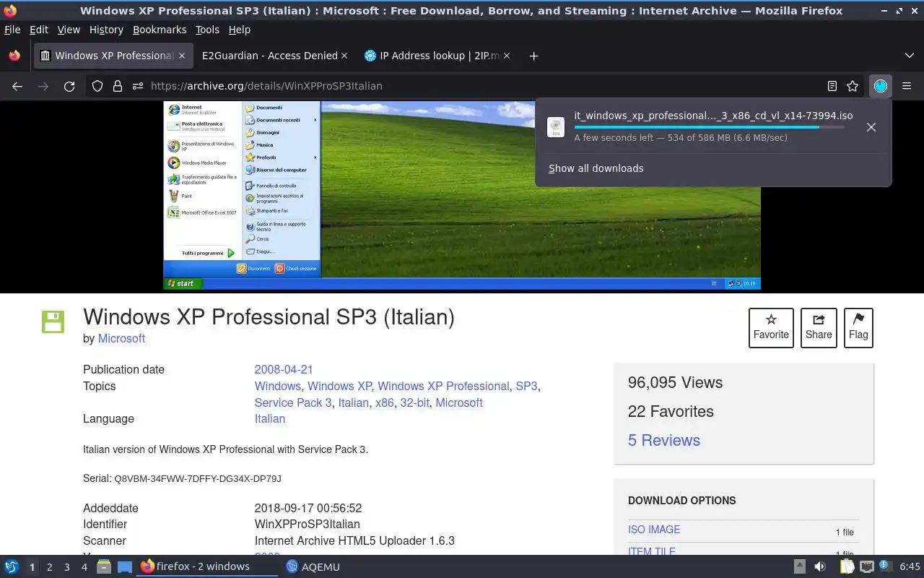This screenshot has height=578, width=924.
Task: Click the 6:45 clock
Action: [910, 566]
